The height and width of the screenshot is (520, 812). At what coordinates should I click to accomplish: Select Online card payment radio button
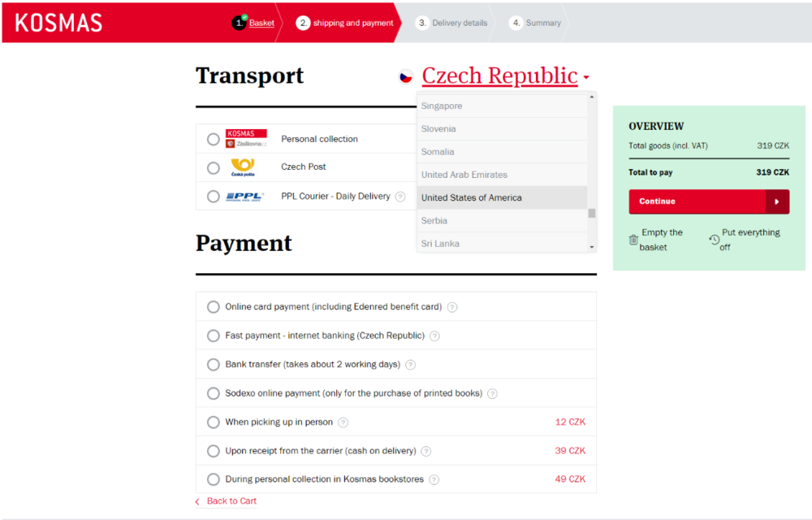point(213,307)
